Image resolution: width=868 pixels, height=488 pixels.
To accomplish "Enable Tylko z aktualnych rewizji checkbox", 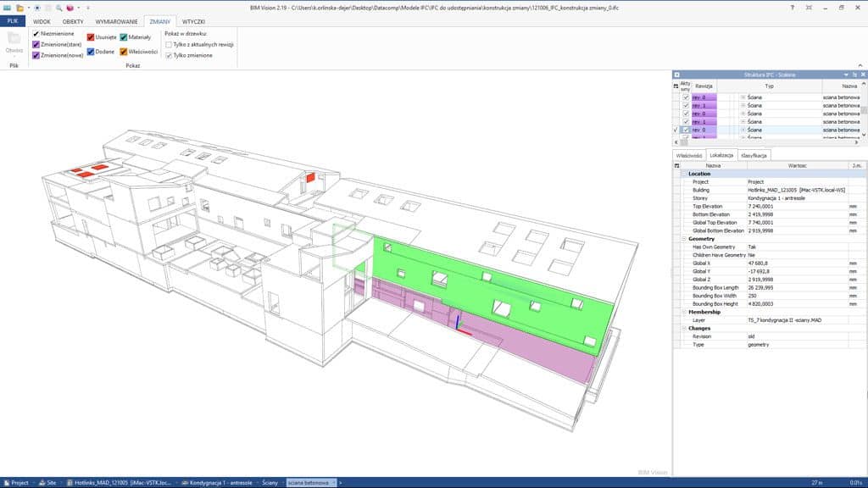I will pyautogui.click(x=169, y=44).
